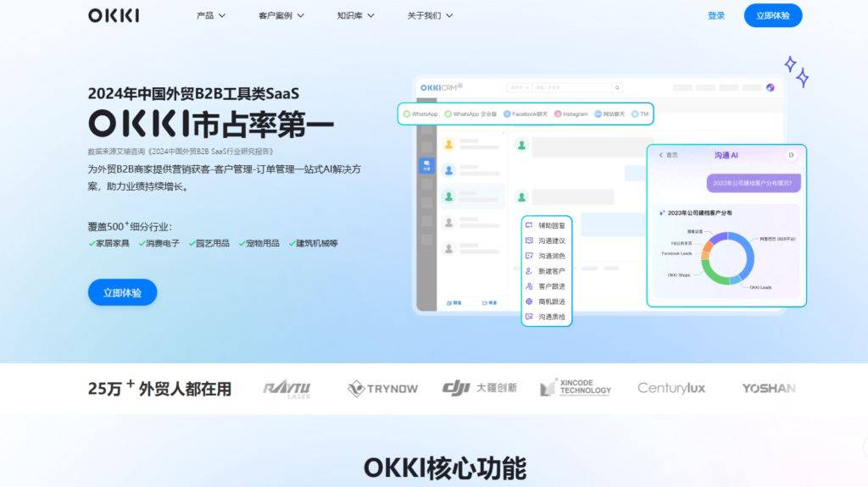Viewport: 868px width, 487px height.
Task: Click the TRYNOW brand logo
Action: click(x=382, y=388)
